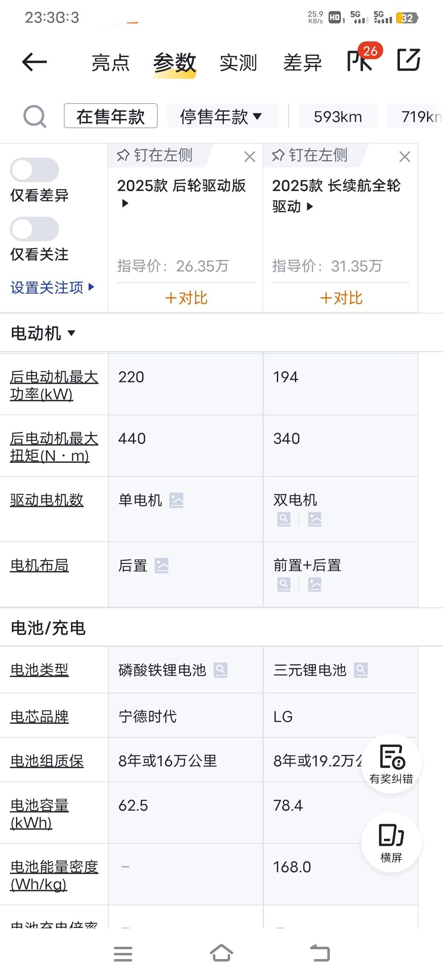View details icon beside 磷酸铁锂电池
The image size is (443, 980).
(x=221, y=670)
